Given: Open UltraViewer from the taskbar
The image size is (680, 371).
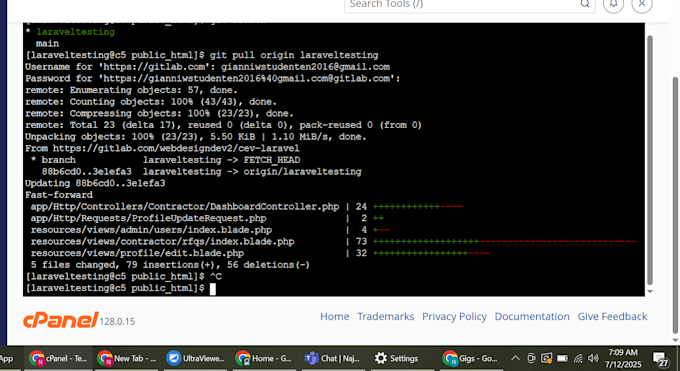Looking at the screenshot, I should tap(196, 358).
